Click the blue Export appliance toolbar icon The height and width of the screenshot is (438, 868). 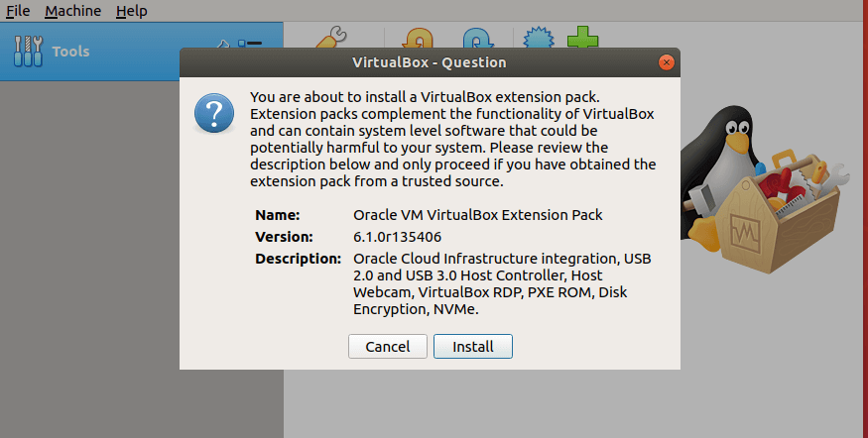click(478, 38)
